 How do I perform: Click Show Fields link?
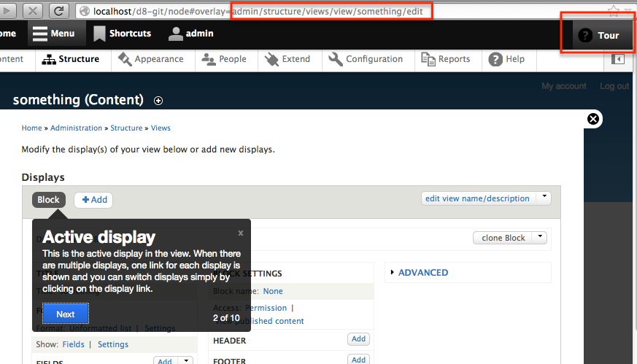tap(74, 344)
